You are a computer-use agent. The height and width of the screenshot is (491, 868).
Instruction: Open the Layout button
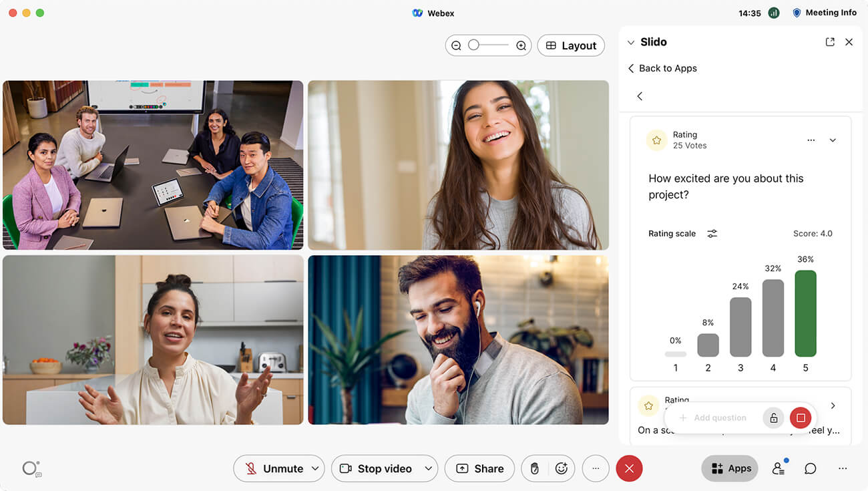pos(571,45)
